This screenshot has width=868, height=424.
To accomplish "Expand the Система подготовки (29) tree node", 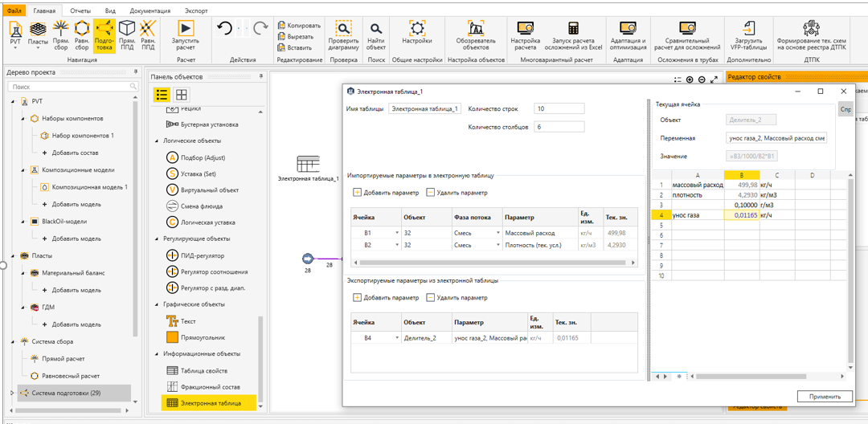I will tap(12, 393).
